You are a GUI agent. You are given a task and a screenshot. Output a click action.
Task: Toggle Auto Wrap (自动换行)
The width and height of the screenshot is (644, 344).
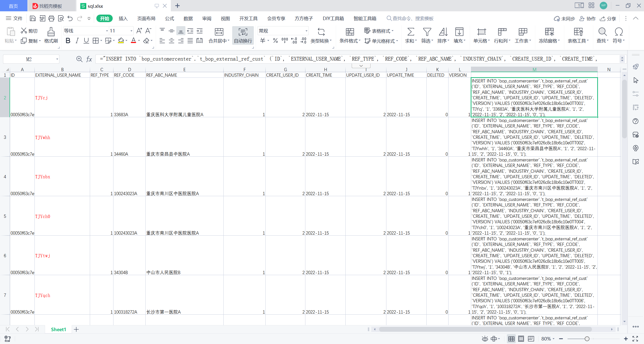coord(243,35)
